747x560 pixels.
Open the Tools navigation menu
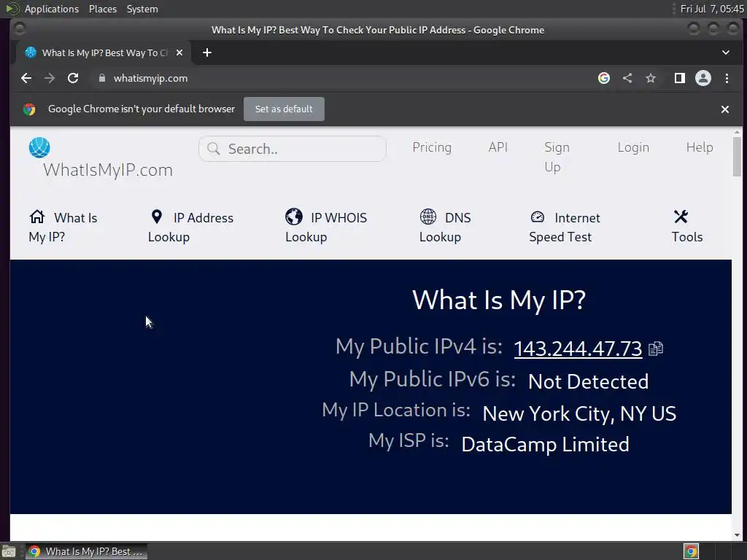click(687, 227)
